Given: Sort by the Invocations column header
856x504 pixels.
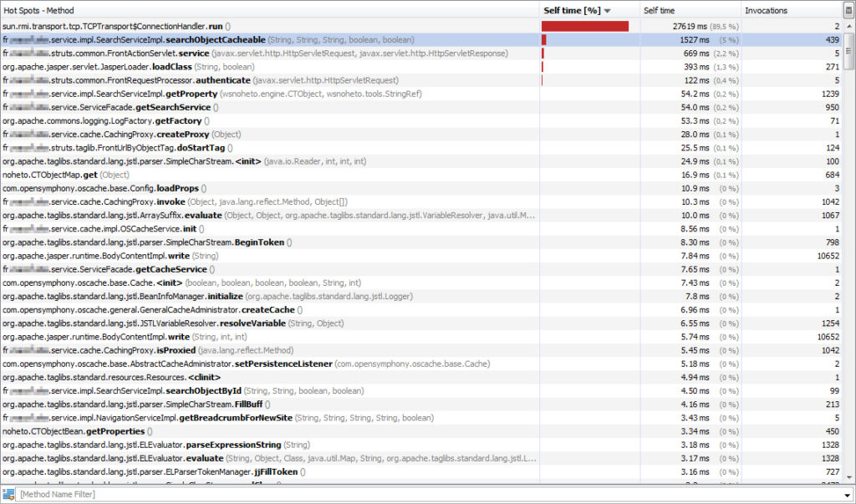Looking at the screenshot, I should pyautogui.click(x=792, y=10).
